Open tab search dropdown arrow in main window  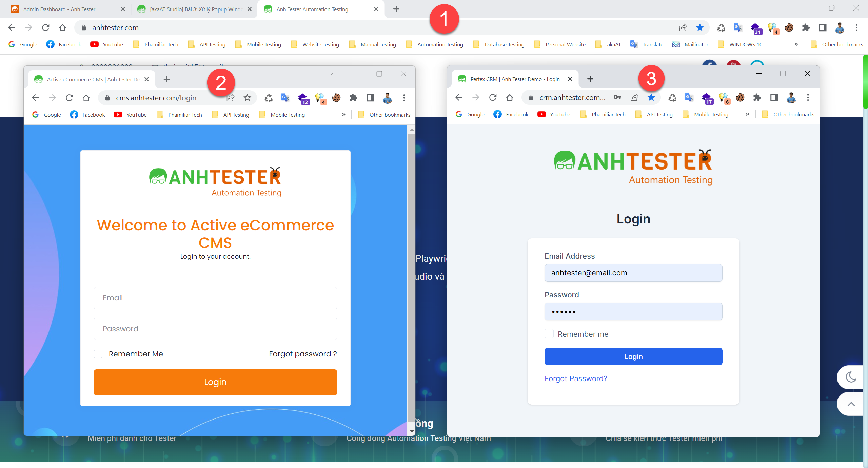(783, 8)
